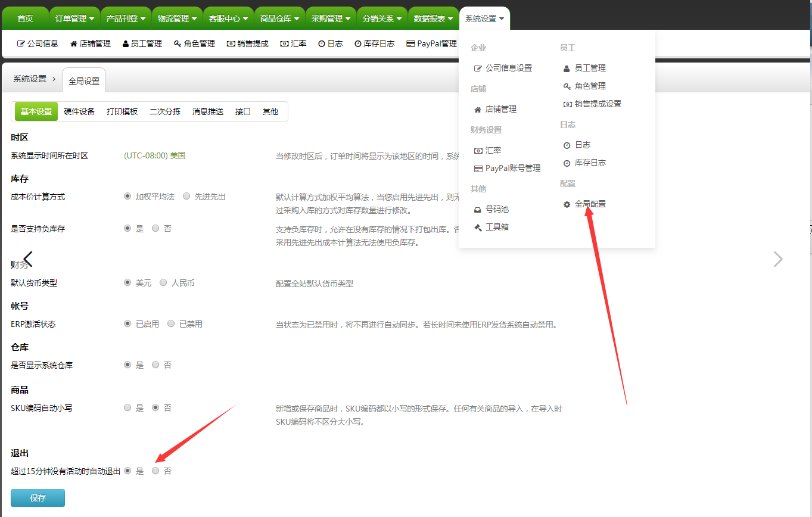Image resolution: width=812 pixels, height=517 pixels.
Task: Switch to the 消息推送 settings tab
Action: [x=208, y=111]
